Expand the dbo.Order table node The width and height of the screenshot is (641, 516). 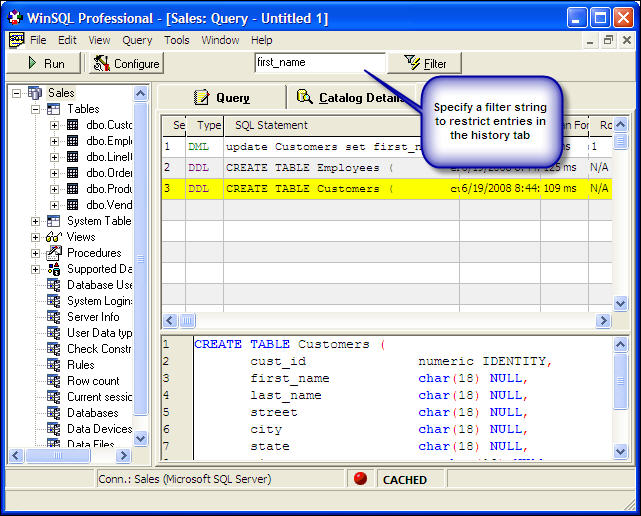coord(54,173)
